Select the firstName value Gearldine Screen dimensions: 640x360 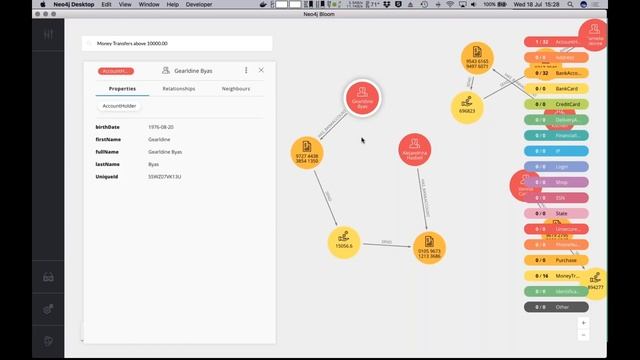[x=159, y=139]
